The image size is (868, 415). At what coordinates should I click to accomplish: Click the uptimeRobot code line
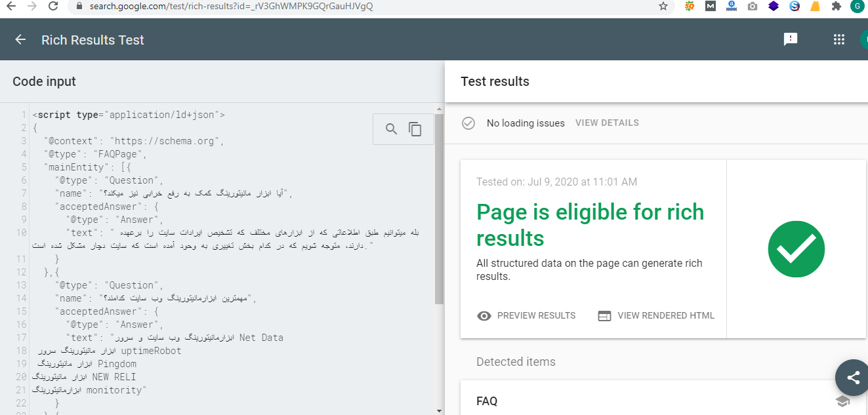point(108,351)
